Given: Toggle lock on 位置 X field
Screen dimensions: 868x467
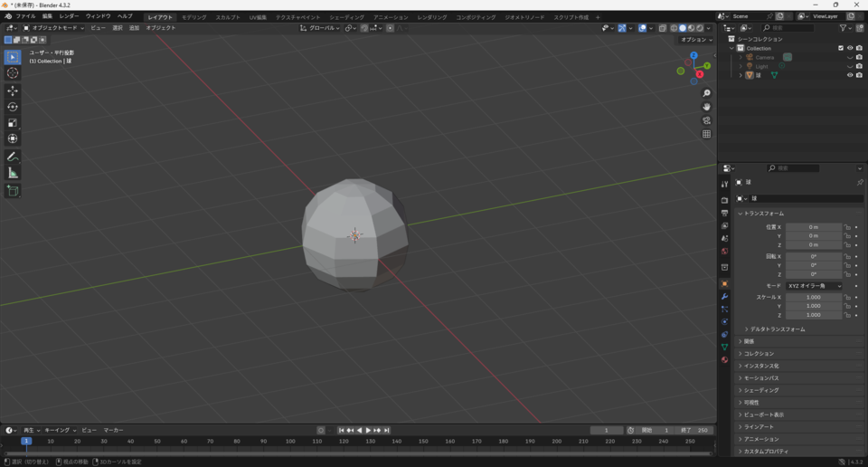Looking at the screenshot, I should point(847,227).
